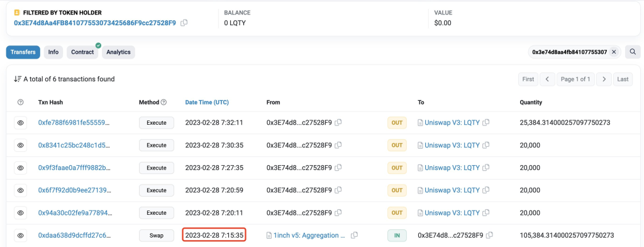Switch to the Info tab
The width and height of the screenshot is (644, 247).
click(53, 52)
